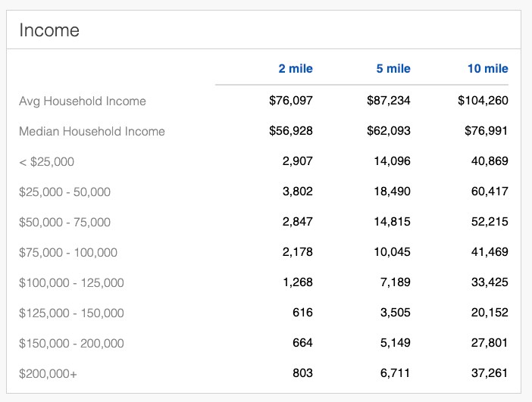
Task: Select the $100,000 - 125,000 row label
Action: pos(71,282)
